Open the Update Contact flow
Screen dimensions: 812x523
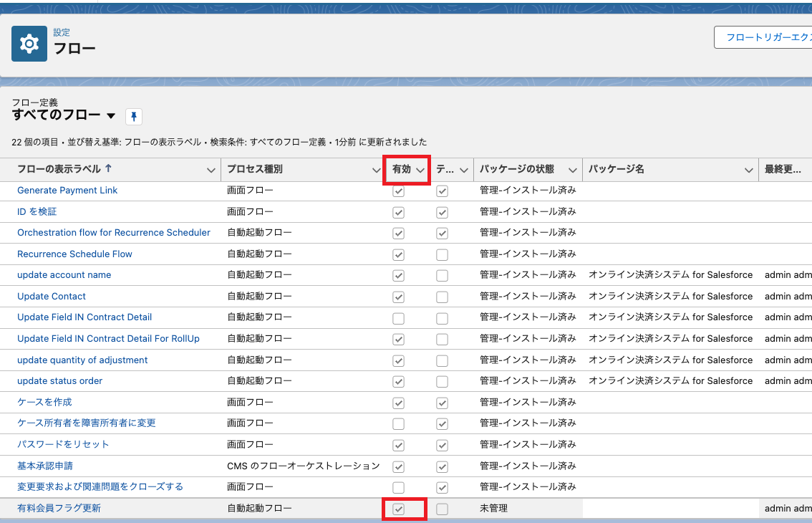(52, 296)
